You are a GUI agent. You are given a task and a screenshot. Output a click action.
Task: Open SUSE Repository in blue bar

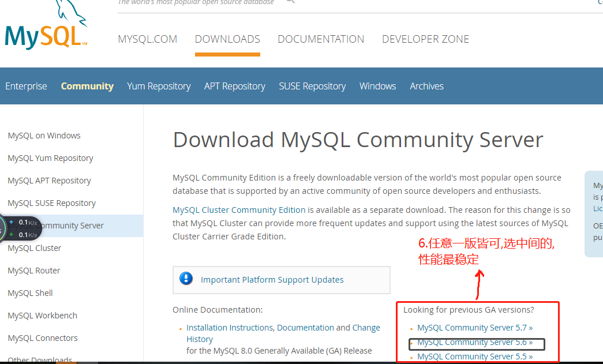click(312, 86)
